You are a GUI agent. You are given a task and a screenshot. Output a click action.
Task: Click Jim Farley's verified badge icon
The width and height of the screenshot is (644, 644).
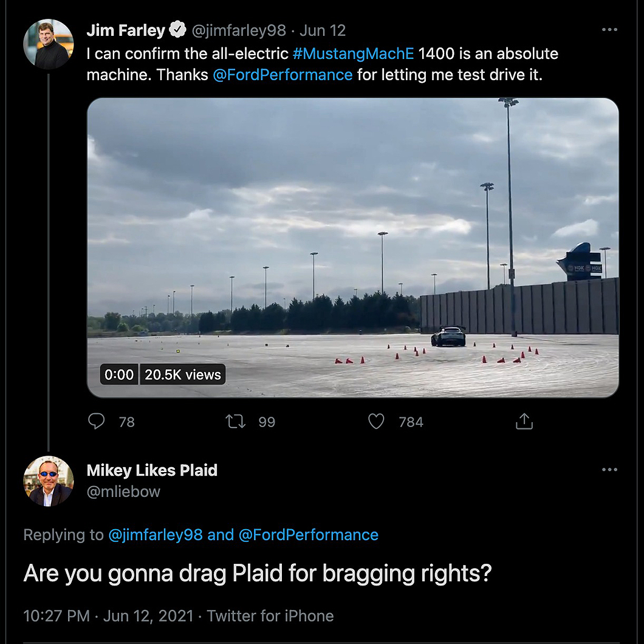coord(177,30)
